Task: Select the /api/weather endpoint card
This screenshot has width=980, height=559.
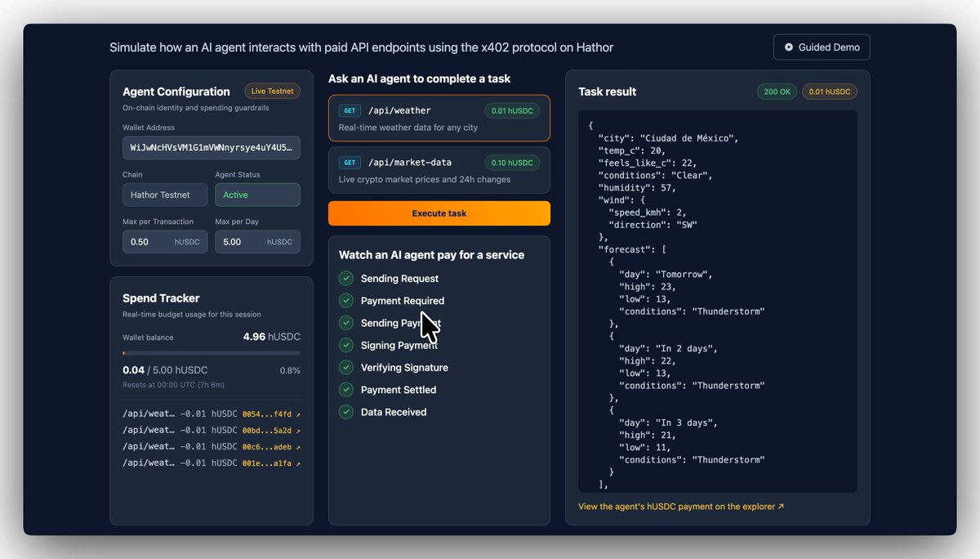Action: [x=439, y=119]
